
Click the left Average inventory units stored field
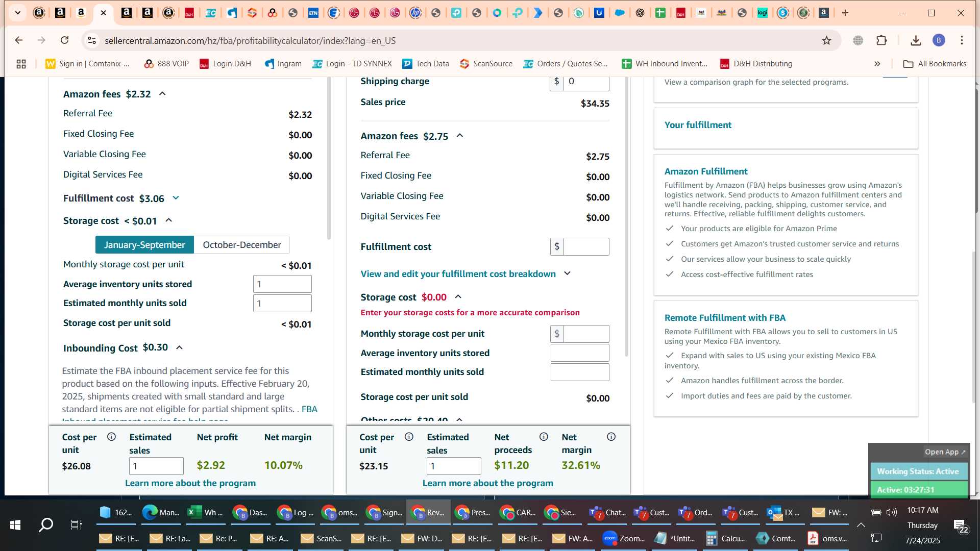point(282,284)
